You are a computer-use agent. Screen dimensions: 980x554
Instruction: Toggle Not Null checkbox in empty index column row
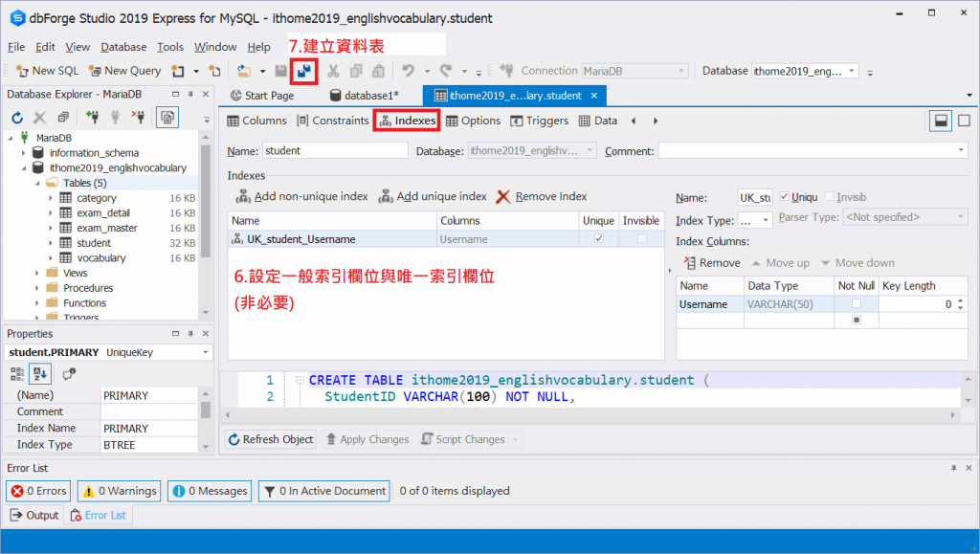(x=857, y=320)
